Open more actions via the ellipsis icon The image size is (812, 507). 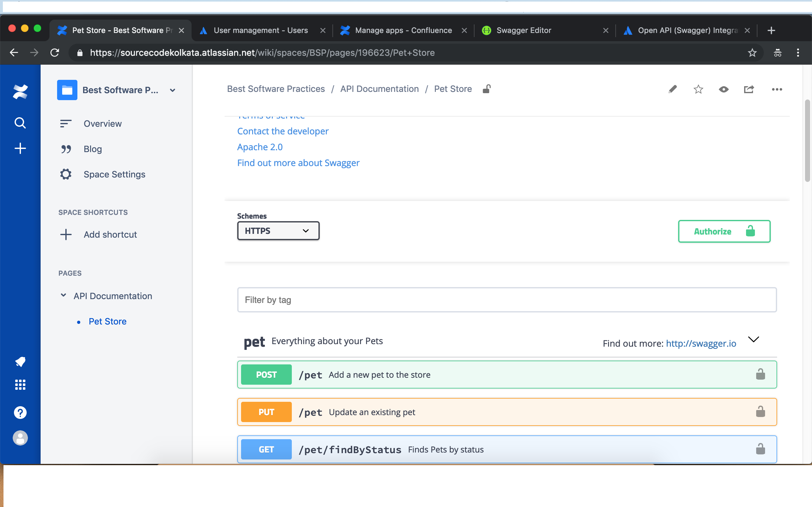point(777,90)
